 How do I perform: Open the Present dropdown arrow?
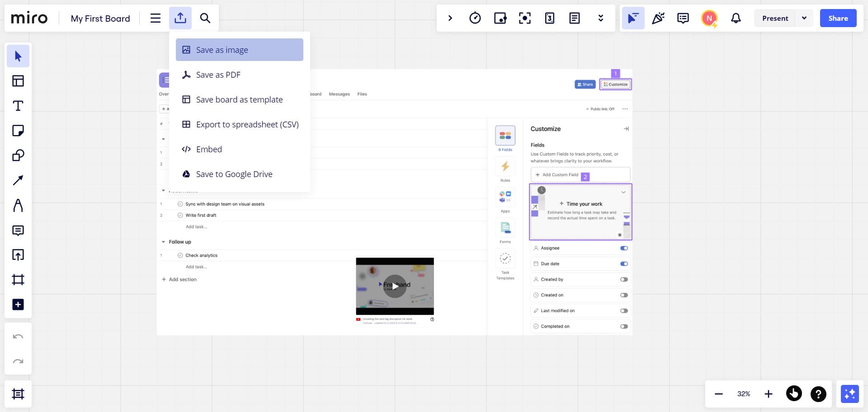[804, 18]
